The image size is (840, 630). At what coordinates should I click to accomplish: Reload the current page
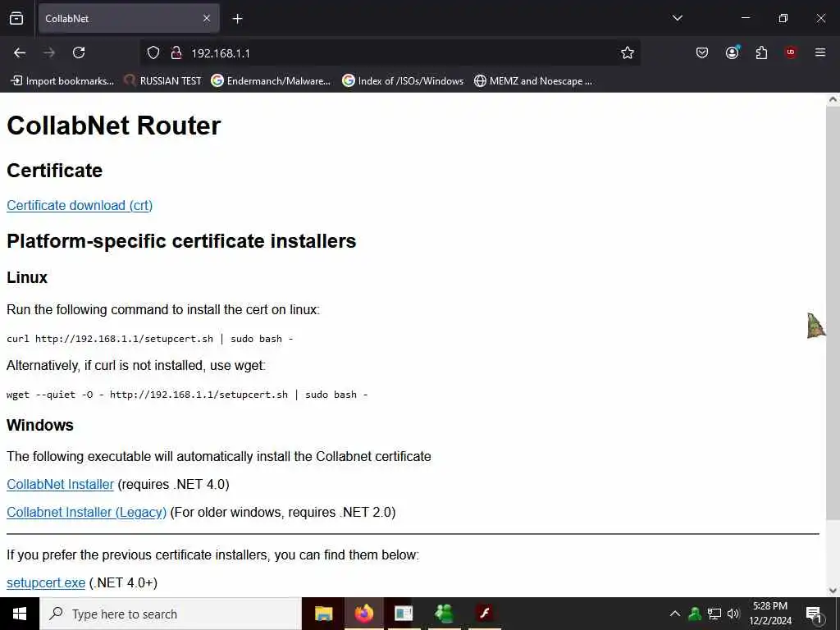79,52
